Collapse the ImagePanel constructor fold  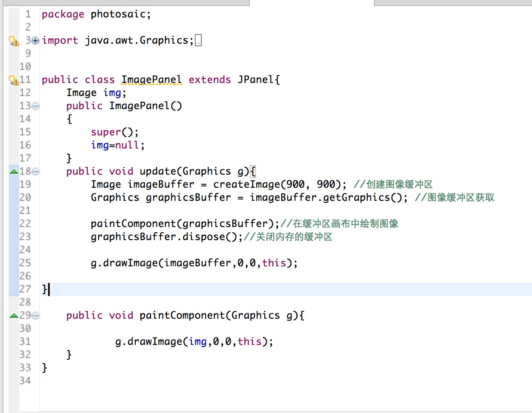[35, 106]
